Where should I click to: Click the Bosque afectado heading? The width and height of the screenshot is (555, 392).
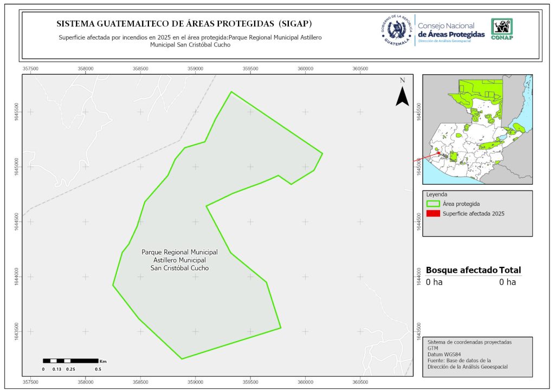coord(461,270)
